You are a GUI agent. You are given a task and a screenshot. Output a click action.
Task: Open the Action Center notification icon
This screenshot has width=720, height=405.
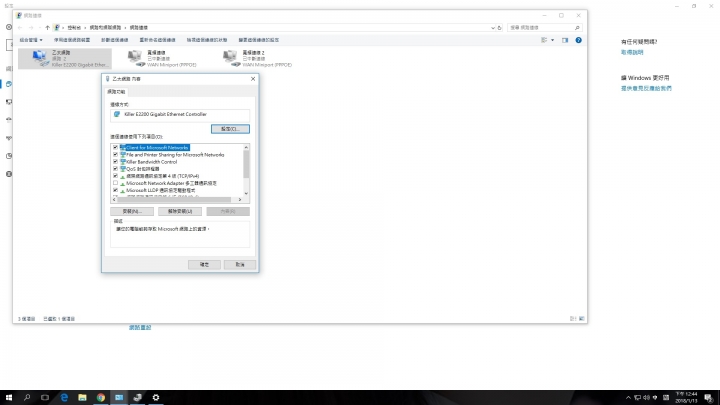[709, 398]
